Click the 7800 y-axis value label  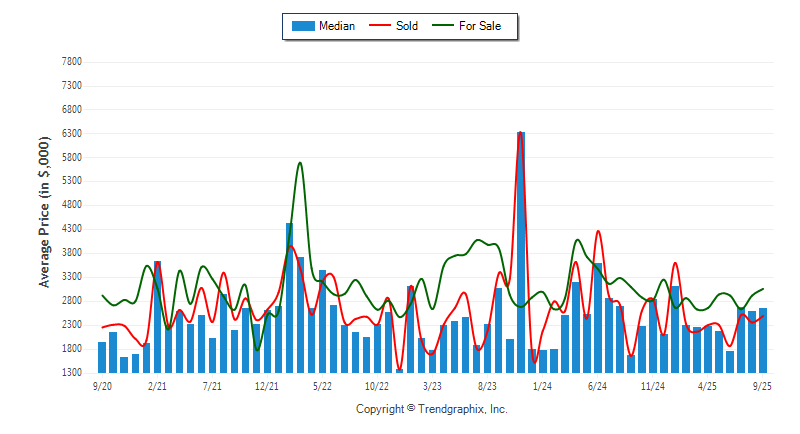(70, 61)
